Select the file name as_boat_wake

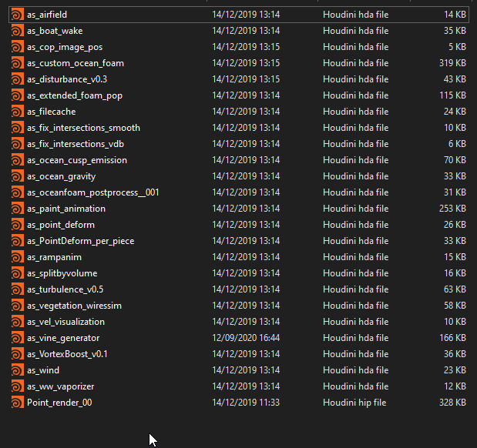55,31
